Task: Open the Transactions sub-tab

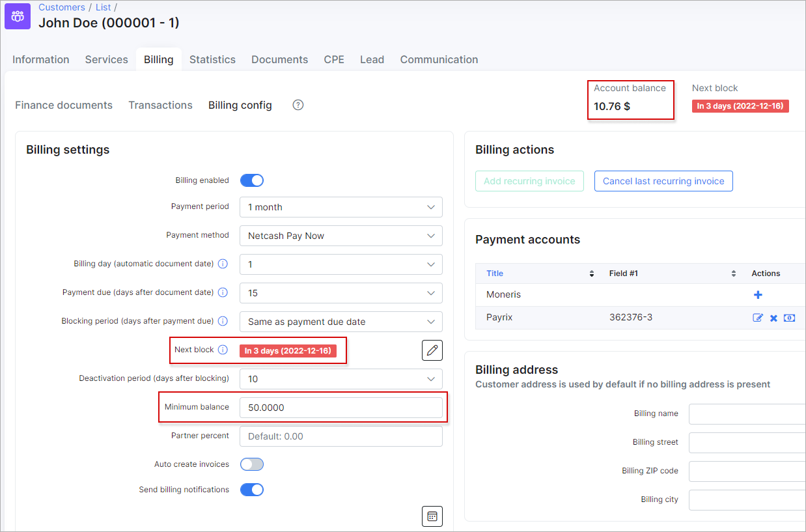Action: coord(160,105)
